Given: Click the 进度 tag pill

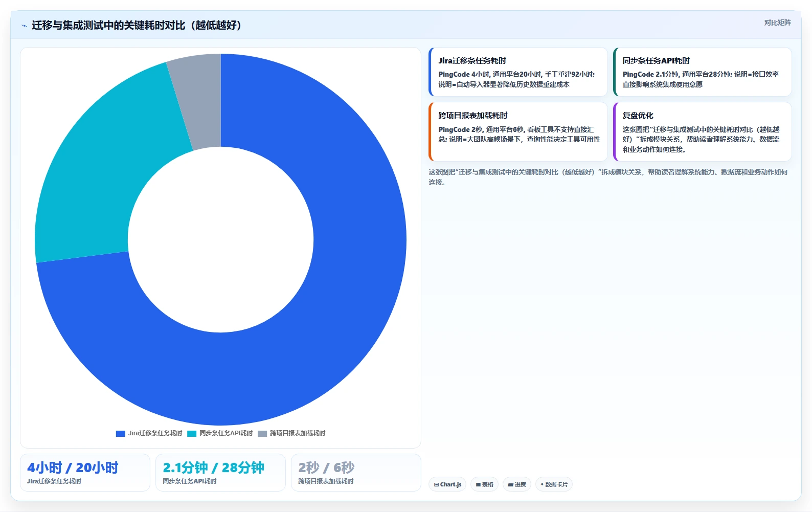Looking at the screenshot, I should 517,484.
